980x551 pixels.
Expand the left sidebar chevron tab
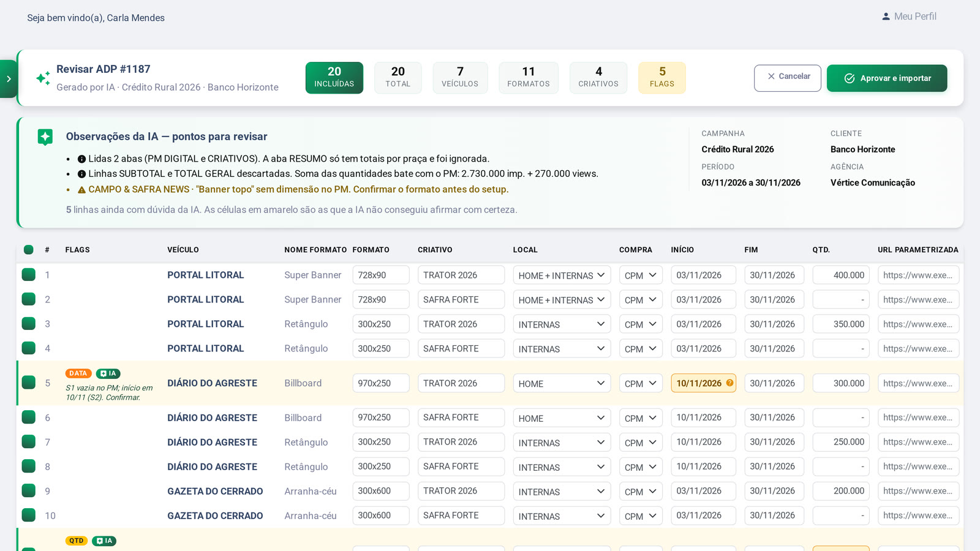pos(9,79)
